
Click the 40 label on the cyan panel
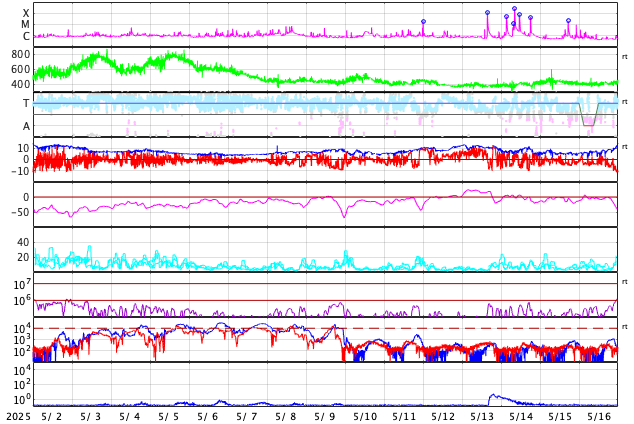pos(23,242)
